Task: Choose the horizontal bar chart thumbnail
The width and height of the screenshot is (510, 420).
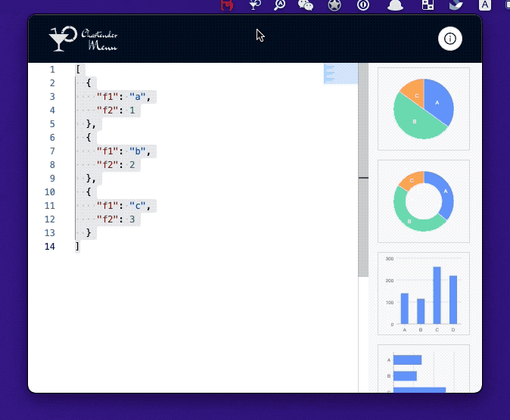Action: pyautogui.click(x=424, y=369)
